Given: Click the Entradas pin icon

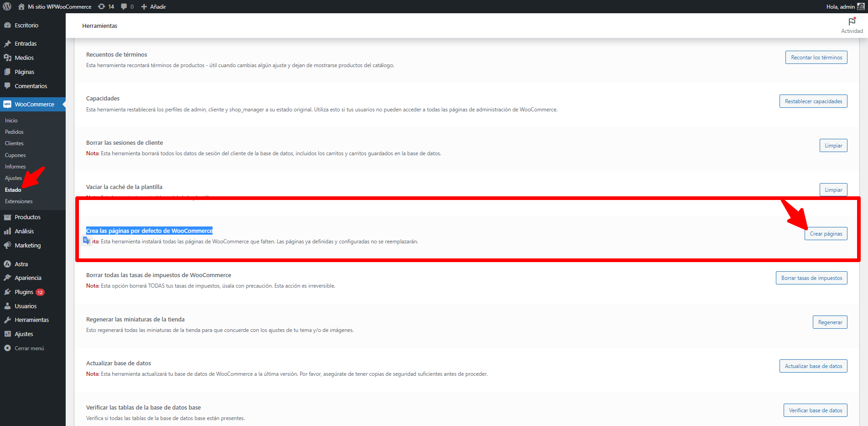Looking at the screenshot, I should [7, 43].
